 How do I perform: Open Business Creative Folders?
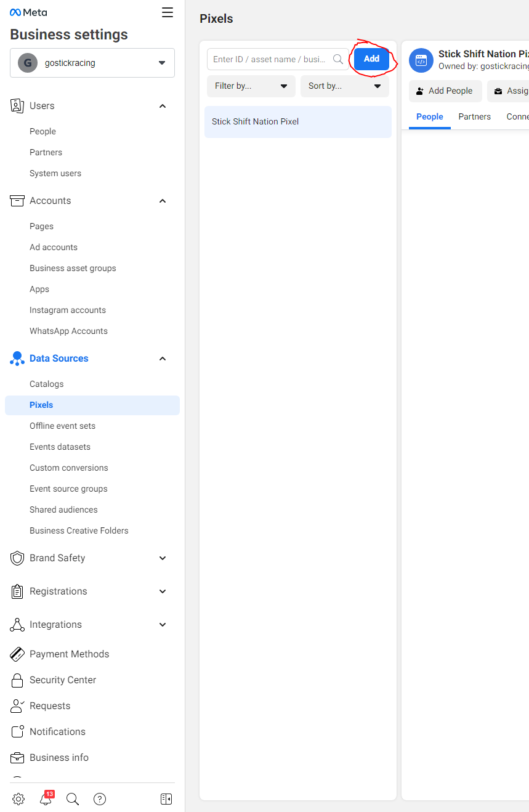pos(79,531)
